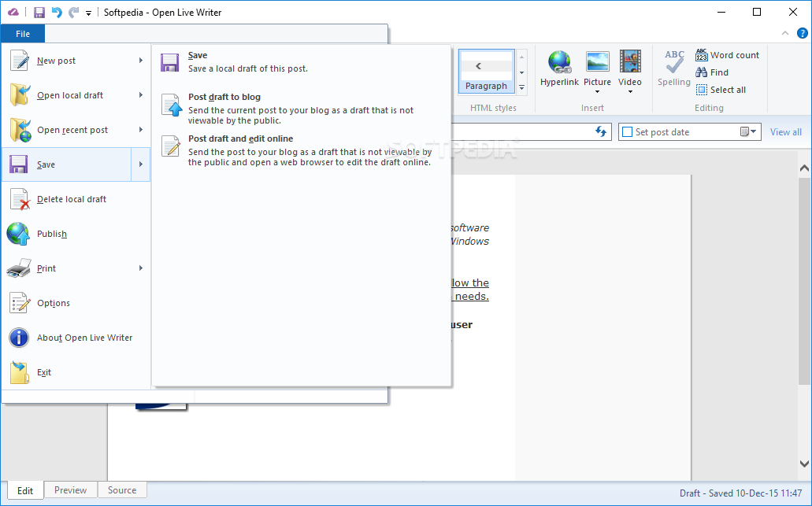Expand the Print submenu arrow
Viewport: 812px width, 506px height.
pyautogui.click(x=141, y=268)
